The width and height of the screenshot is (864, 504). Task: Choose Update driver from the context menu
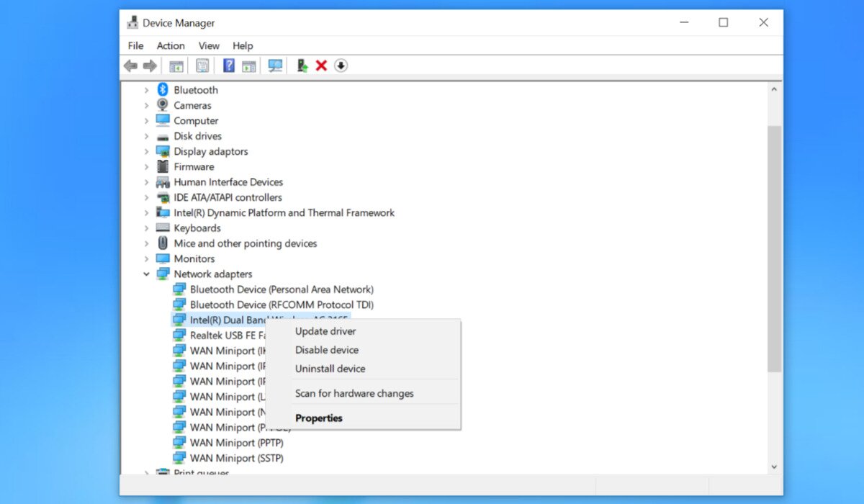coord(325,331)
